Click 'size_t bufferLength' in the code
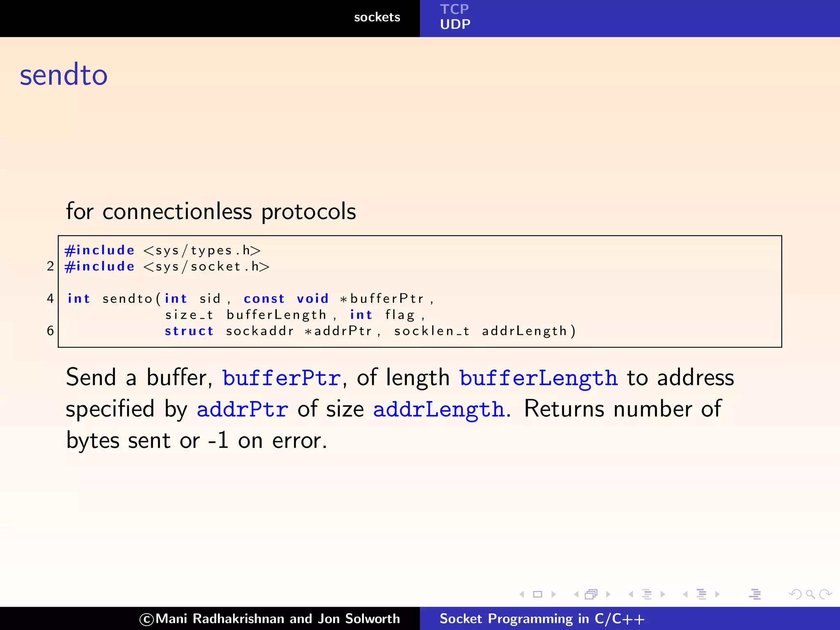This screenshot has height=630, width=840. 246,315
